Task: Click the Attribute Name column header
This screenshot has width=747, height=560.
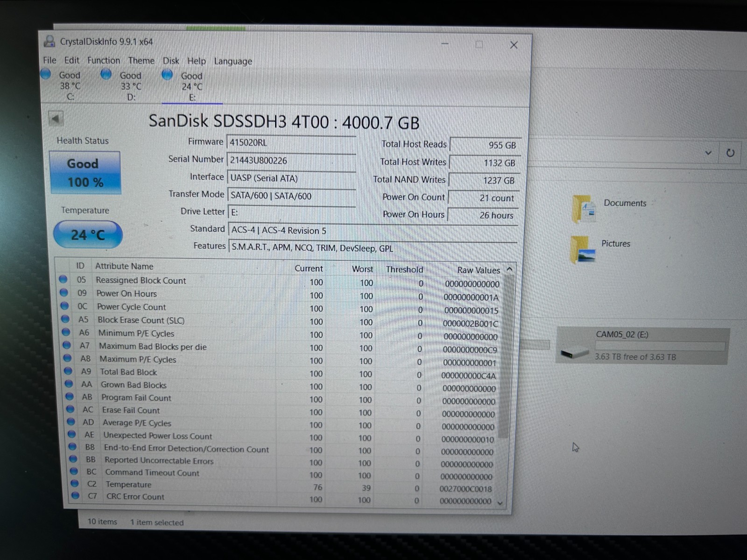Action: point(124,266)
